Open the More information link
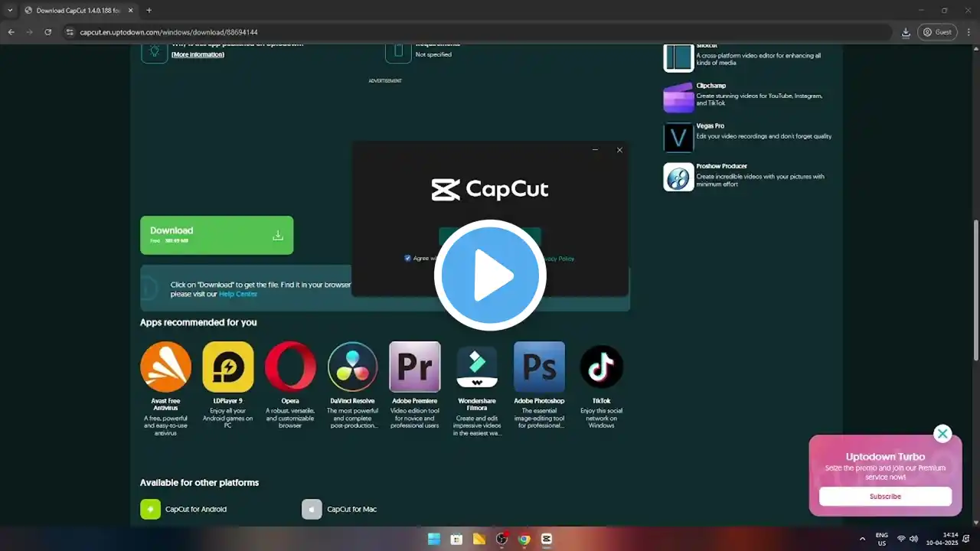 point(198,55)
